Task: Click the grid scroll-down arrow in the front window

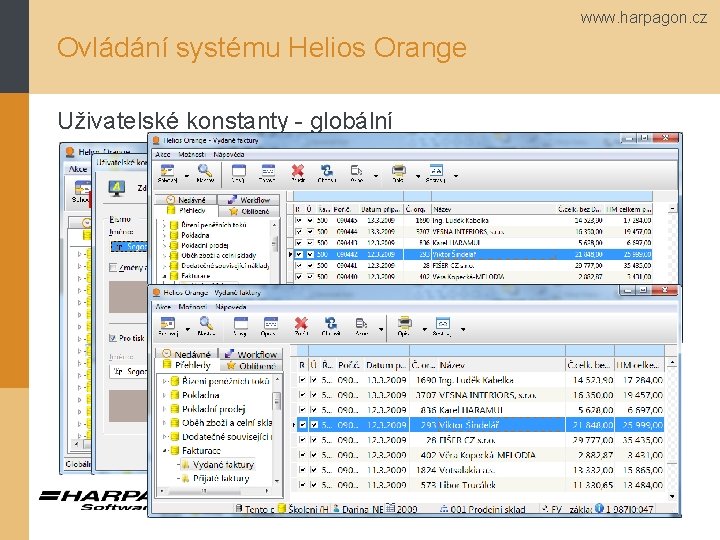Action: click(672, 496)
